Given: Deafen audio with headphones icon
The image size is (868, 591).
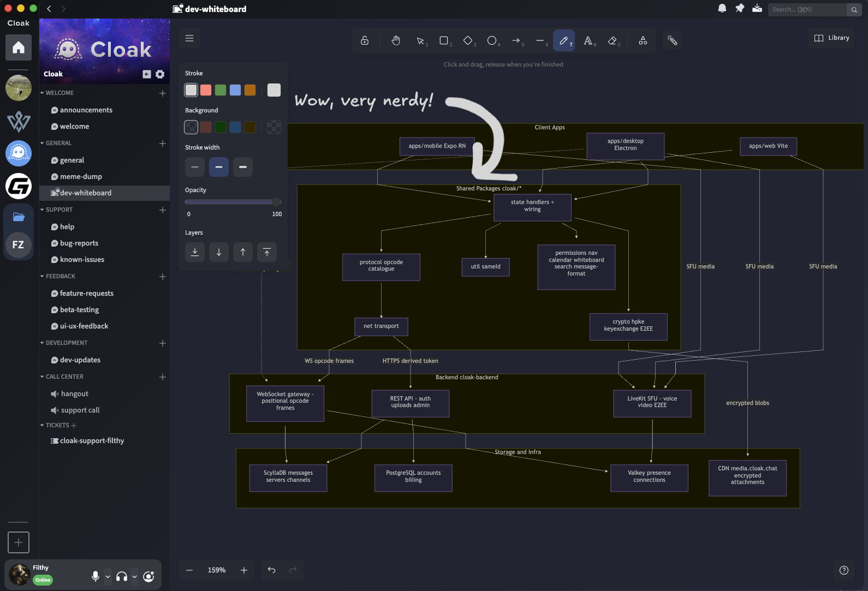Looking at the screenshot, I should click(x=122, y=577).
